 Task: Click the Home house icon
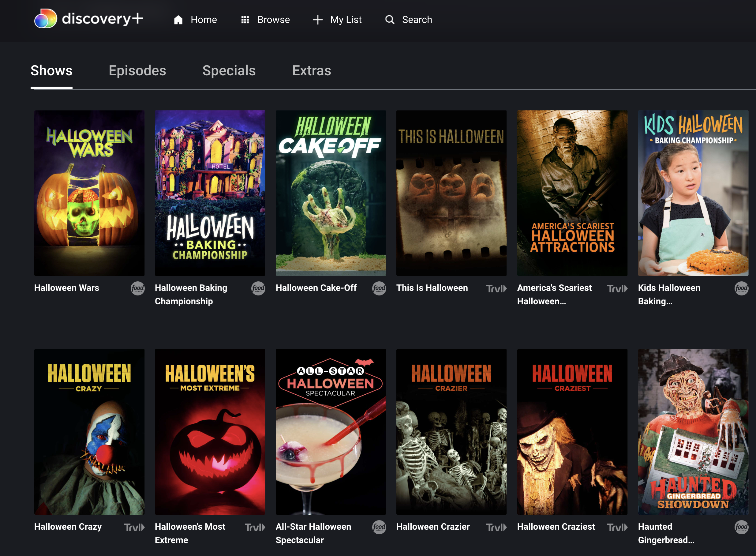point(178,20)
